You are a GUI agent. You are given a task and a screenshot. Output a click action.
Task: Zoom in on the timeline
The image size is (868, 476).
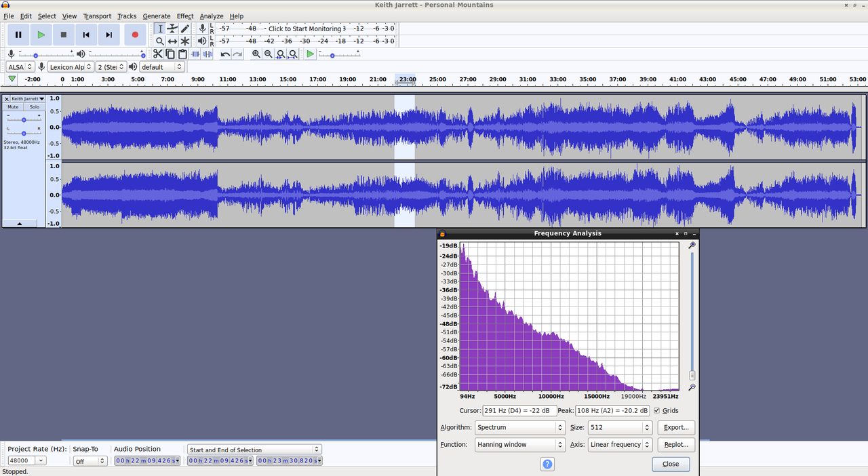[x=256, y=54]
